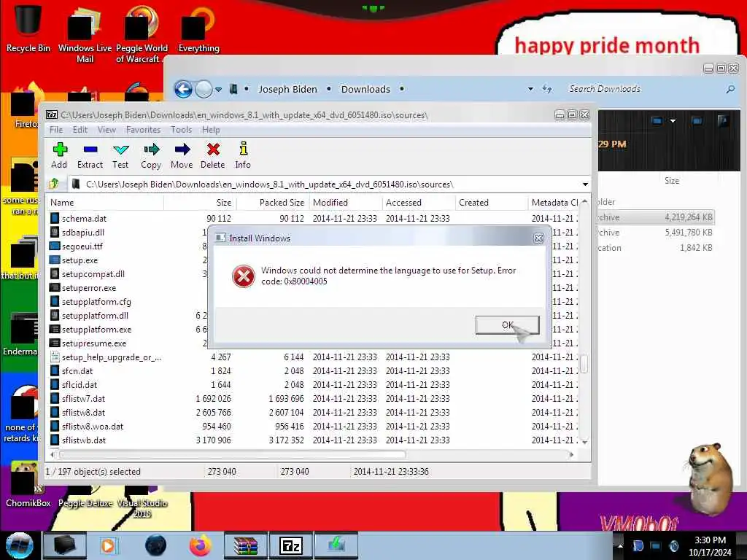747x560 pixels.
Task: Select the segoeui.ttf file
Action: tap(82, 246)
